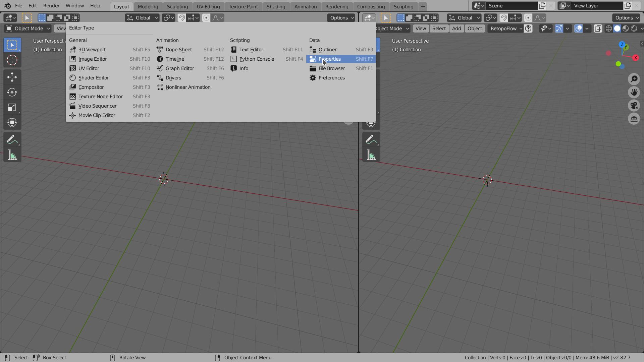This screenshot has width=644, height=362.
Task: Click the Blender logo icon
Action: point(7,6)
